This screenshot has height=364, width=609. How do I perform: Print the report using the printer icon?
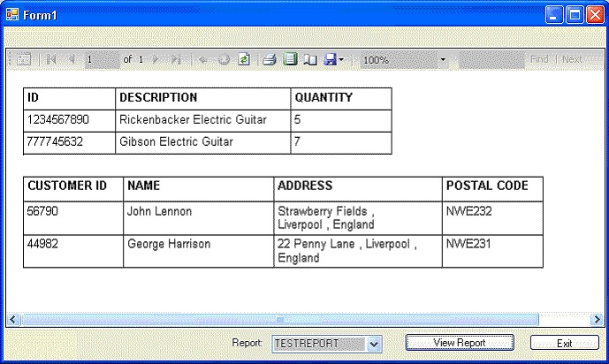270,59
